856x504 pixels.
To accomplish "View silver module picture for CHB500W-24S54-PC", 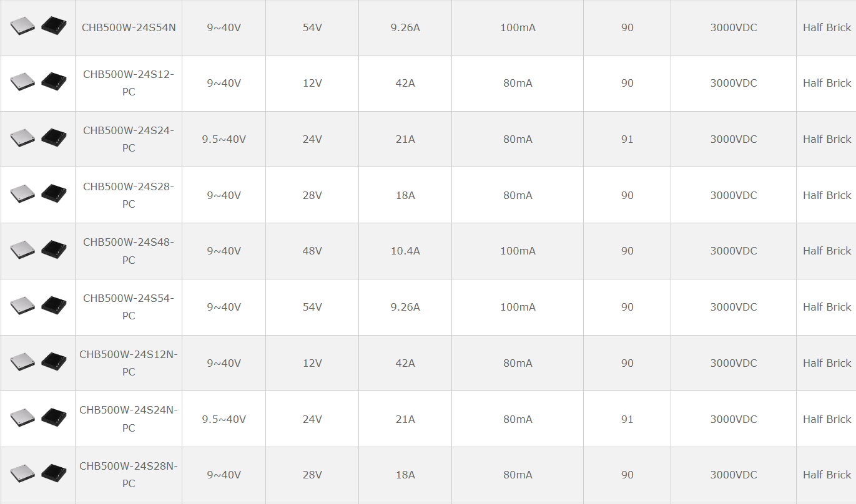I will click(22, 306).
